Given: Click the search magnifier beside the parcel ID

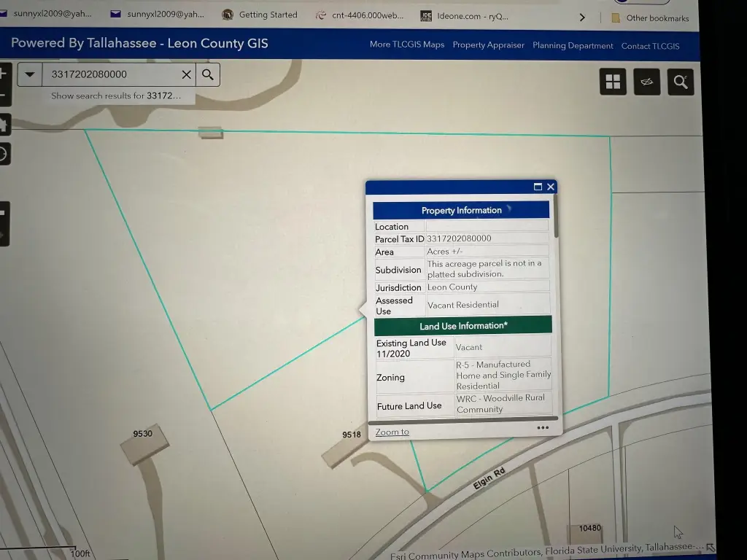Looking at the screenshot, I should (x=208, y=74).
